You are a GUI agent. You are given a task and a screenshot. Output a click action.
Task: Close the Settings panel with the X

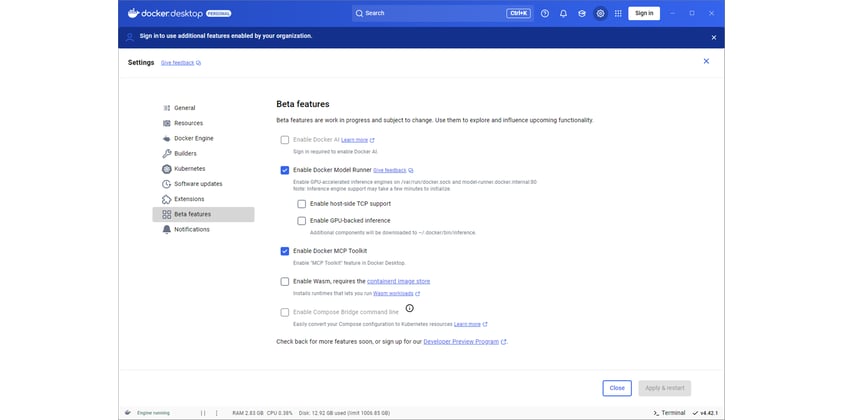(x=706, y=61)
